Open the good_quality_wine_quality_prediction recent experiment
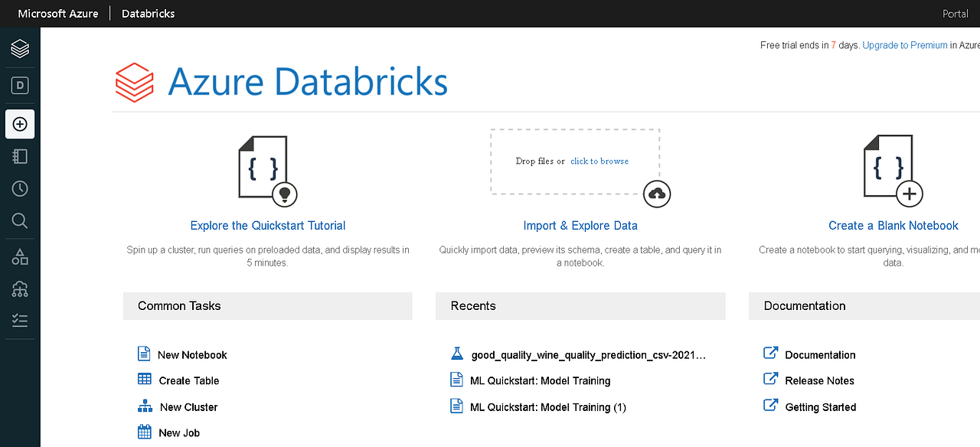Viewport: 980px width, 447px height. [x=588, y=355]
